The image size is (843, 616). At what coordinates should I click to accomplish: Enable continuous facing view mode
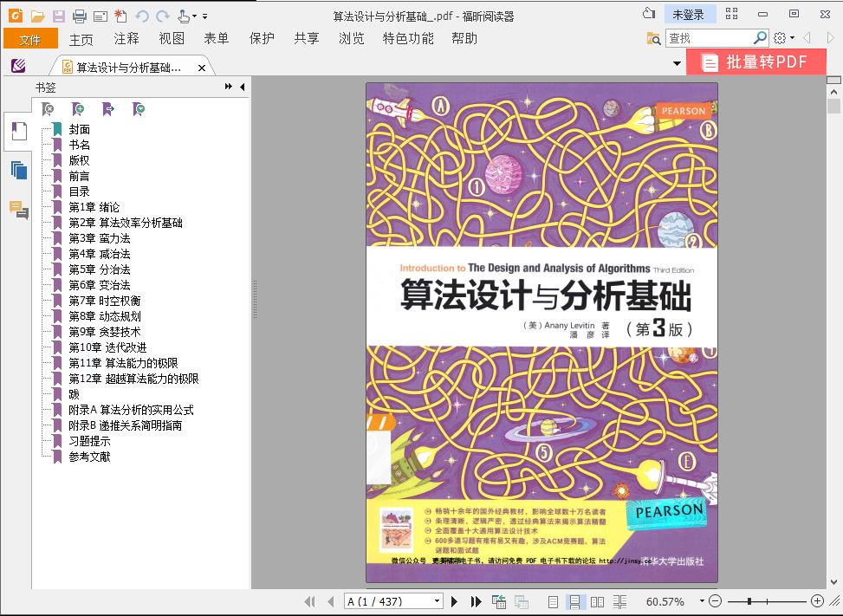tap(619, 601)
